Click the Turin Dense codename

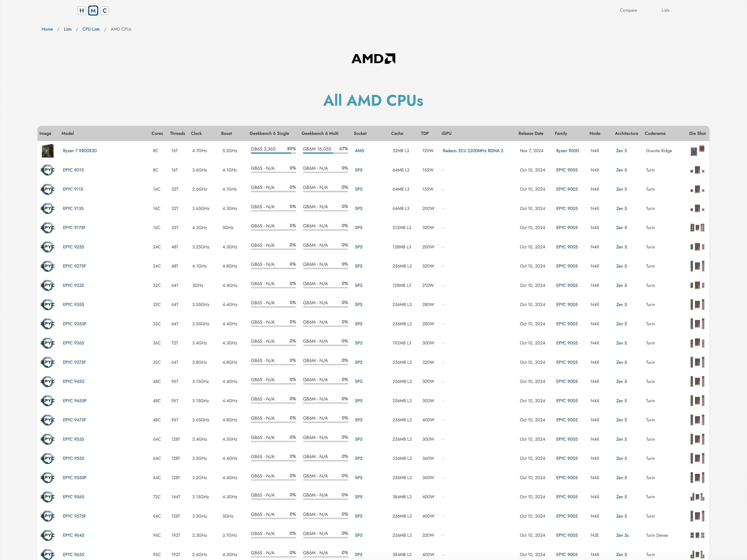pos(657,535)
